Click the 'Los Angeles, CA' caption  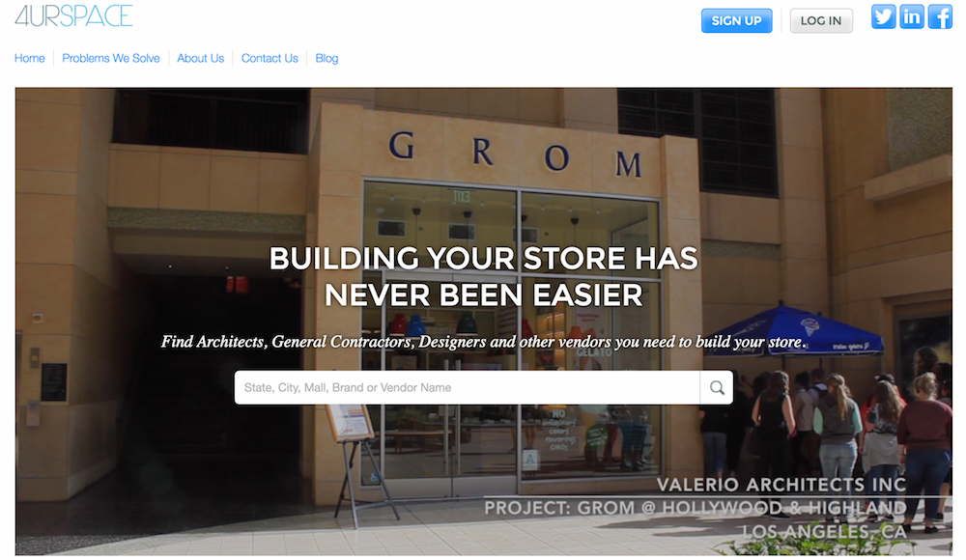coord(824,531)
